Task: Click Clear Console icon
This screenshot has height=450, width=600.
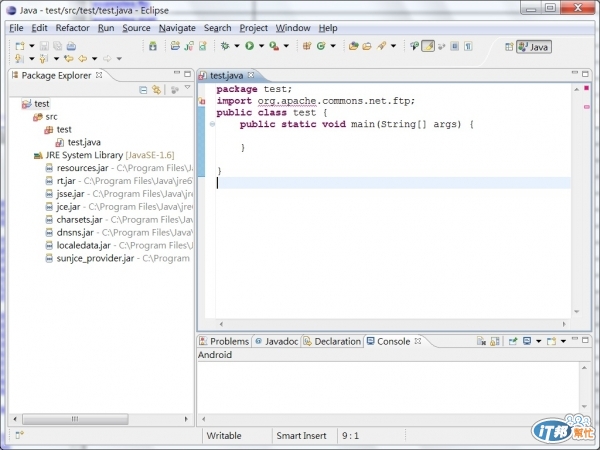Action: pyautogui.click(x=481, y=341)
